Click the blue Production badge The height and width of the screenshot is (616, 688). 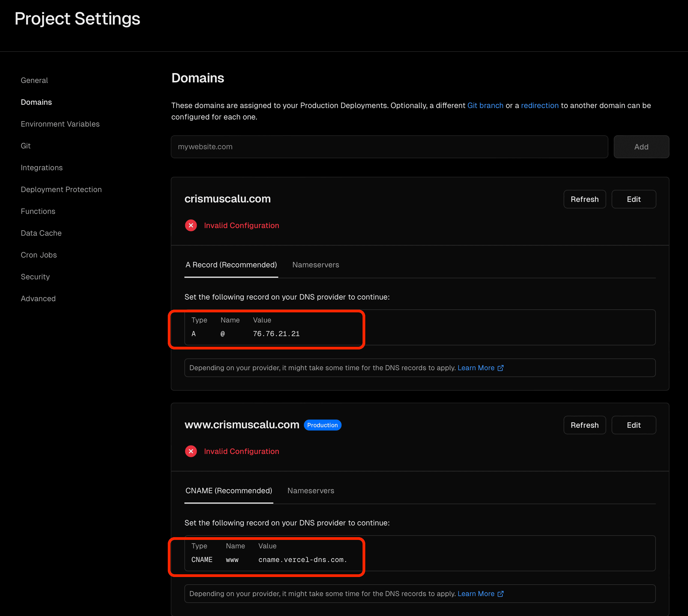[x=322, y=425]
